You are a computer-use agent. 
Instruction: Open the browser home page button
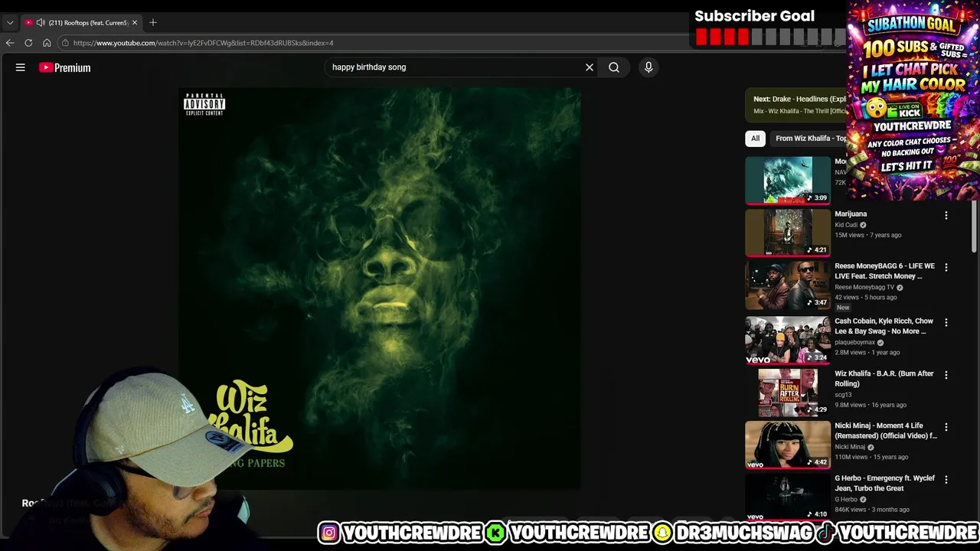click(x=47, y=43)
